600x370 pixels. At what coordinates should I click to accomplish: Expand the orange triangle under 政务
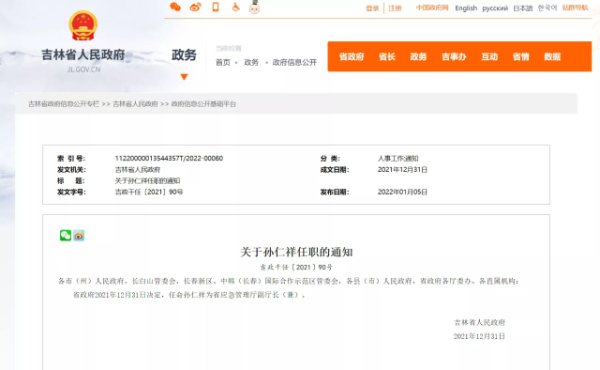184,77
